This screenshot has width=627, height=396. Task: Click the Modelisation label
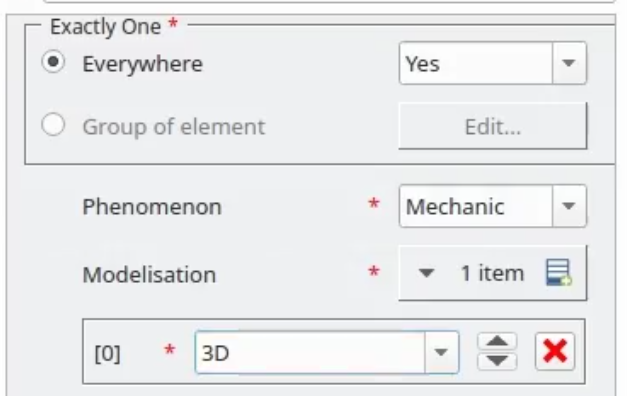coord(149,275)
